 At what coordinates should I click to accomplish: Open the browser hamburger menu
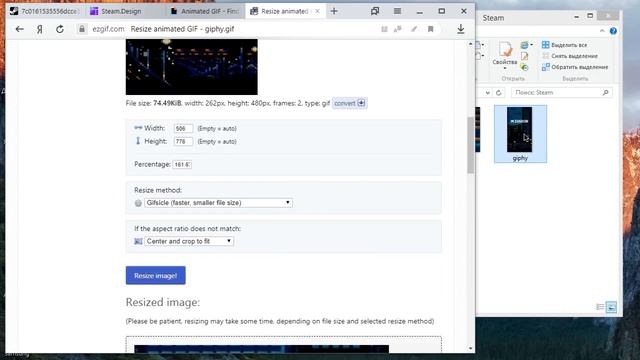click(397, 11)
